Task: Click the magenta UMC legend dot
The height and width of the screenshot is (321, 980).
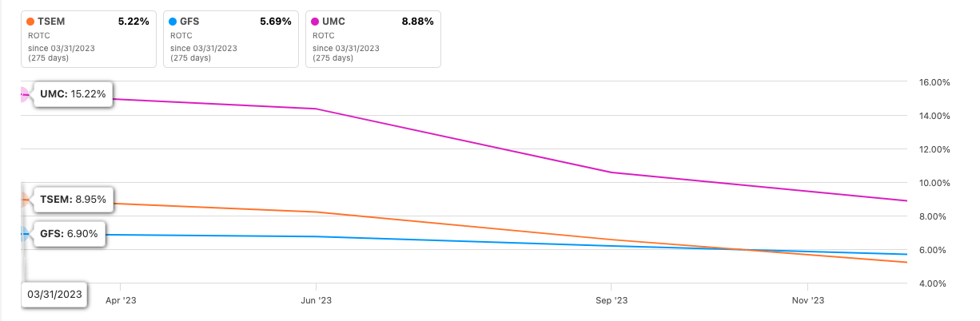Action: pos(315,22)
